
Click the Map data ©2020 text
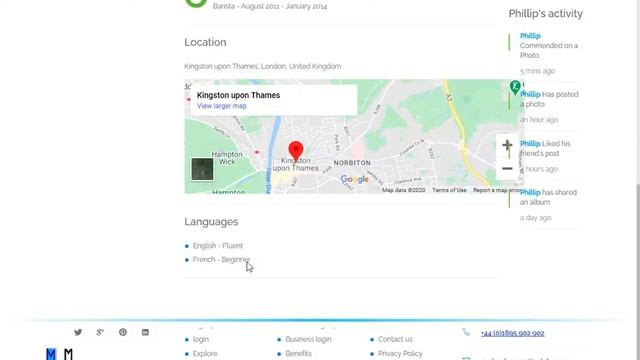(x=403, y=190)
